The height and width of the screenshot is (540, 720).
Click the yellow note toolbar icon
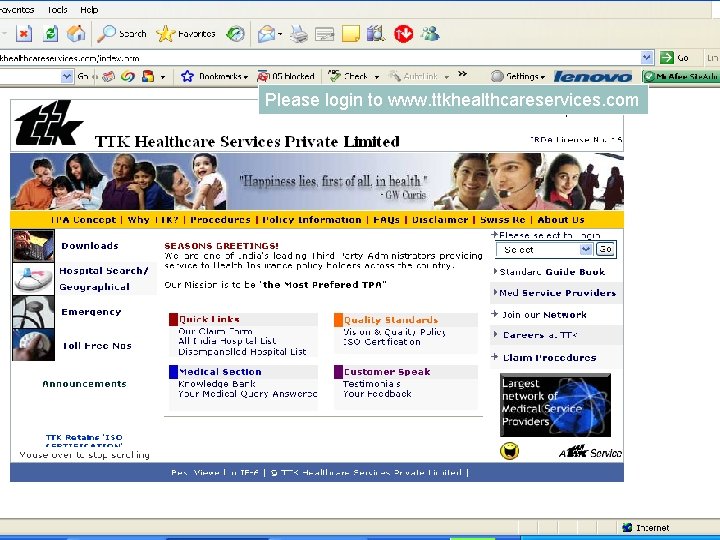[x=351, y=34]
